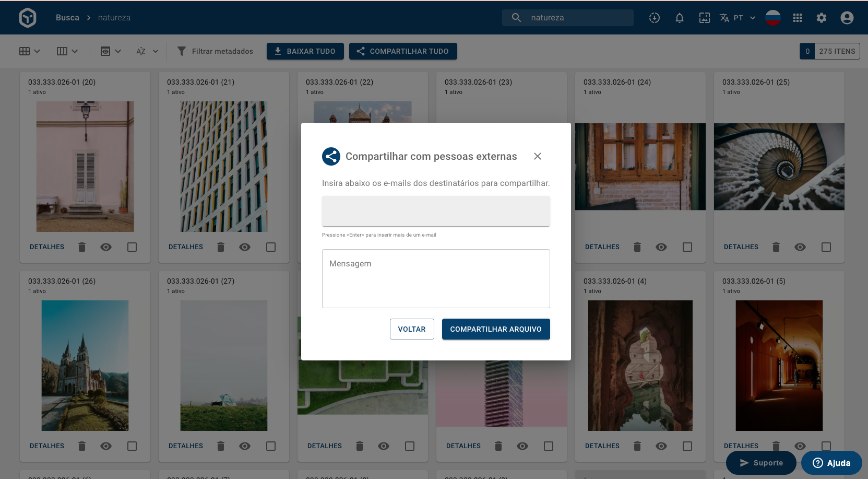This screenshot has height=479, width=868.
Task: Preview item 033.333.026-01 (25) eye icon
Action: (800, 247)
